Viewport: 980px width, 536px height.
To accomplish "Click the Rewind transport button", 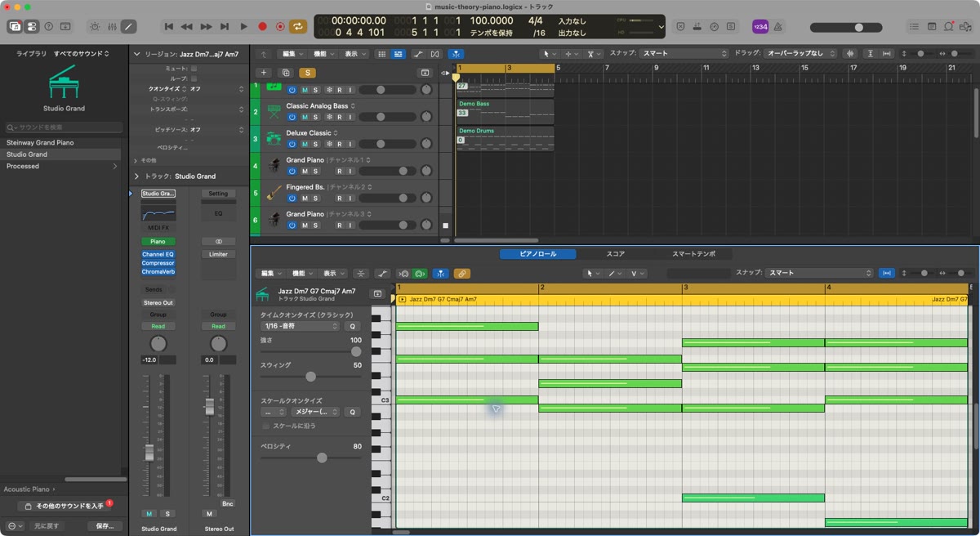I will pyautogui.click(x=187, y=26).
